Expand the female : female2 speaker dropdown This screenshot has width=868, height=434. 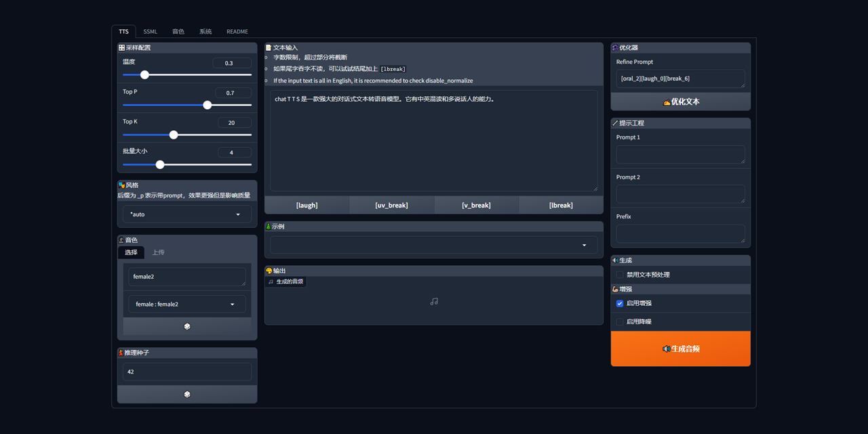(186, 304)
